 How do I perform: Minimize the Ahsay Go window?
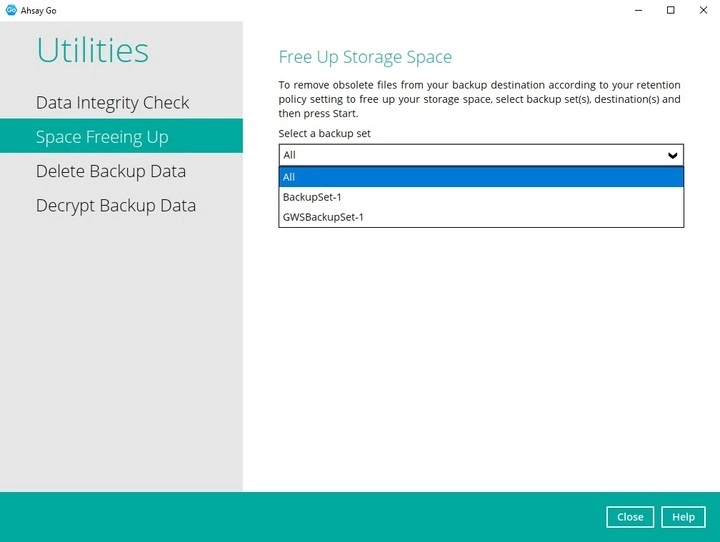[638, 10]
